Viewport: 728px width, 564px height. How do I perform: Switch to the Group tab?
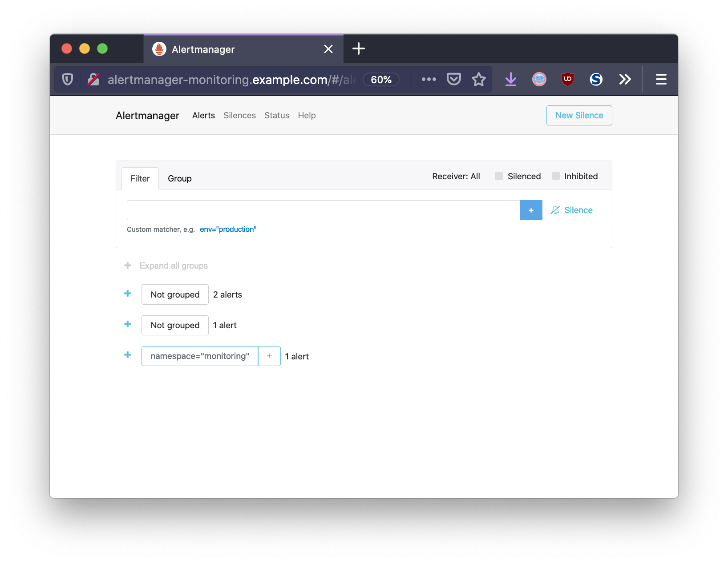point(179,178)
